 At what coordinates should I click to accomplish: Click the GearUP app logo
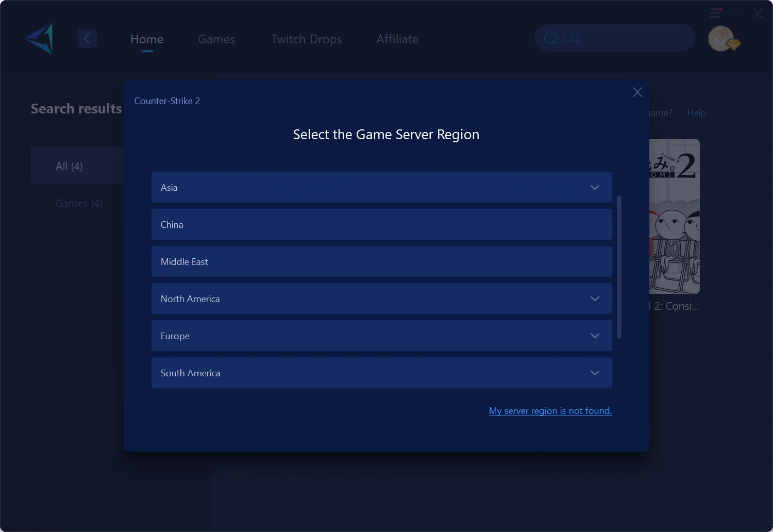[x=40, y=39]
